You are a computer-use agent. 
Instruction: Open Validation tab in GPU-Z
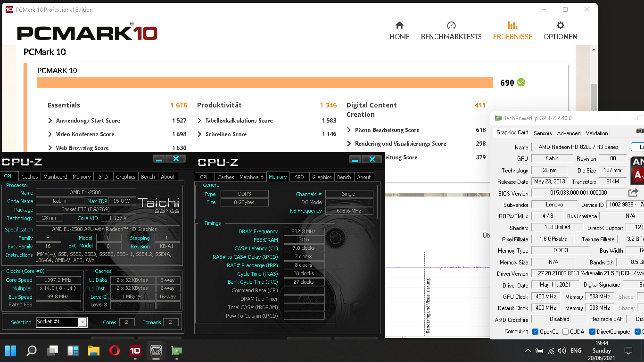tap(597, 133)
